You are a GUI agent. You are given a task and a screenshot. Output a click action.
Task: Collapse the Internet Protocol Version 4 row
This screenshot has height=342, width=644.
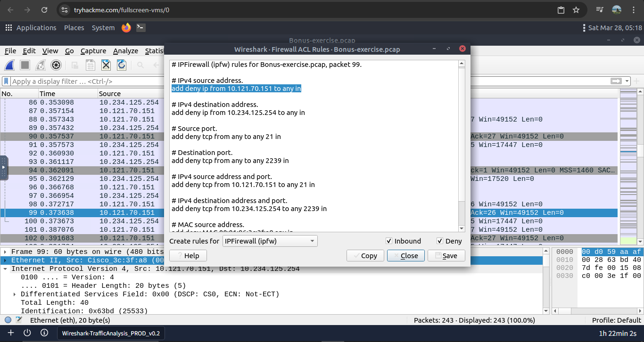click(x=5, y=269)
